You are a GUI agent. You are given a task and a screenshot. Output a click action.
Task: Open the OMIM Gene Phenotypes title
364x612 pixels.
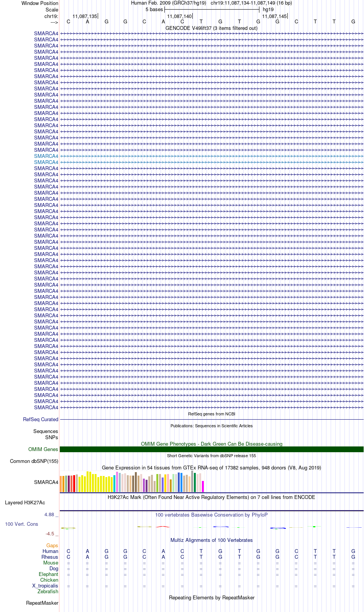pyautogui.click(x=212, y=444)
